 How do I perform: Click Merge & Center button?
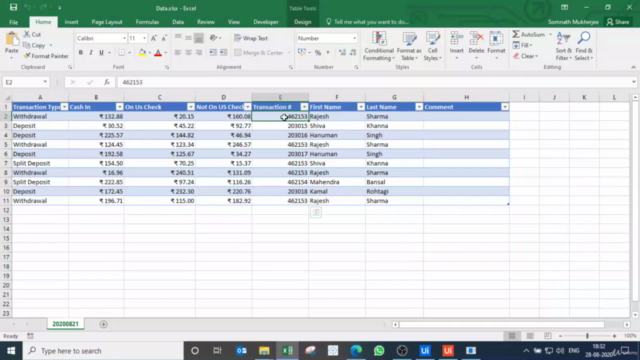259,53
